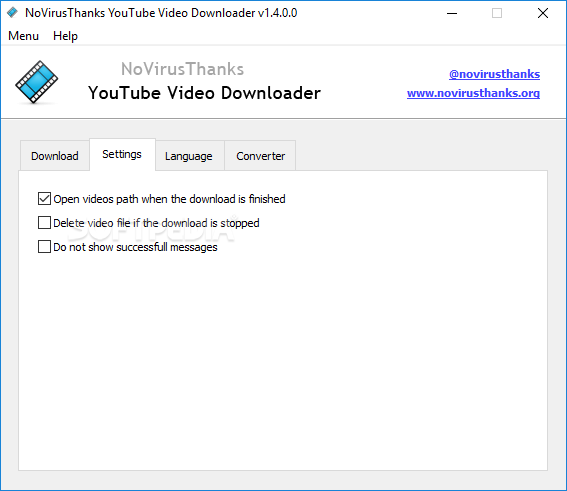Image resolution: width=567 pixels, height=491 pixels.
Task: Switch to the Download tab
Action: (x=55, y=156)
